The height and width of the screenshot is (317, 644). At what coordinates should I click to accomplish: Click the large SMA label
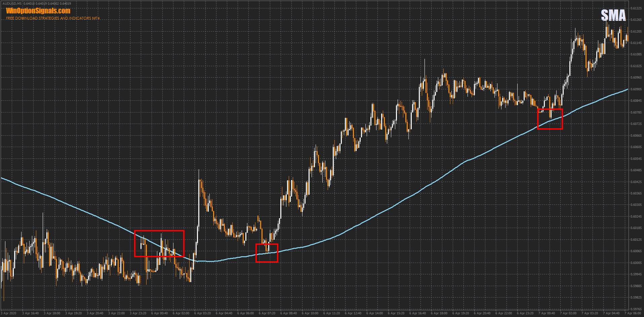(x=613, y=15)
